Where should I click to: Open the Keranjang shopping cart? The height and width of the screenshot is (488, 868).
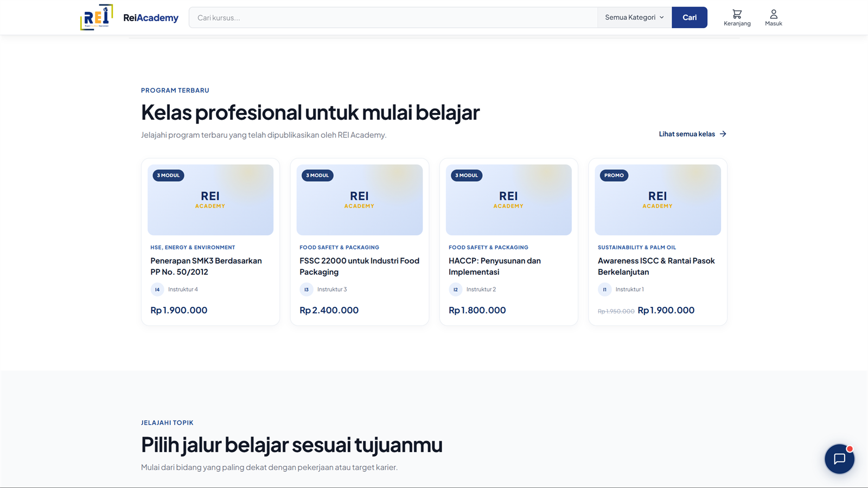737,17
